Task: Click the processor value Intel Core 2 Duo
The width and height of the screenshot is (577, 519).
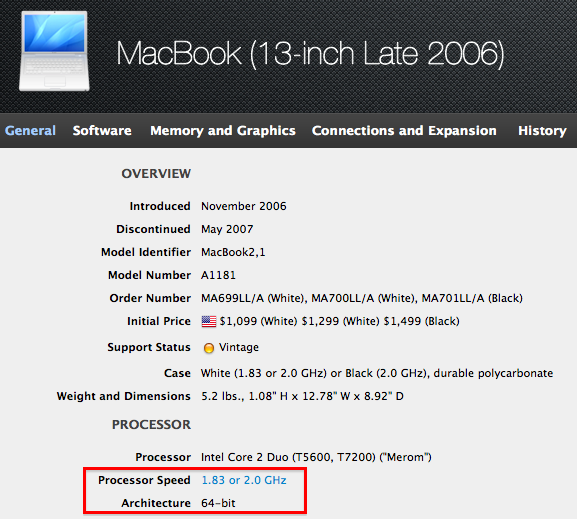Action: coord(316,457)
